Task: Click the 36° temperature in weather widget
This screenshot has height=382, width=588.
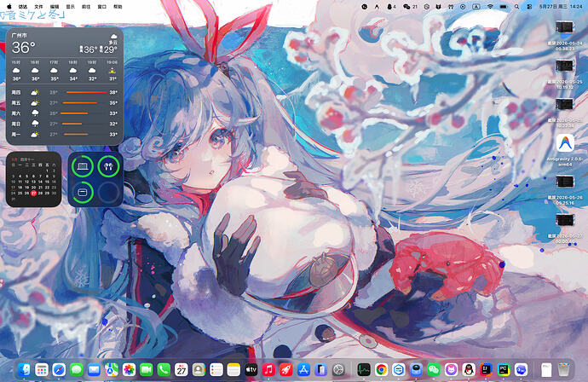Action: click(x=23, y=48)
